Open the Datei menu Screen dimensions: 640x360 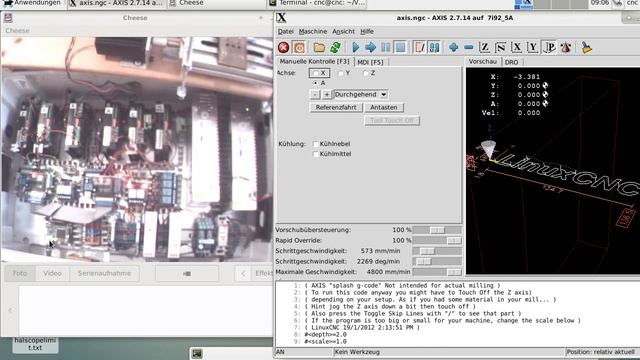tap(285, 31)
